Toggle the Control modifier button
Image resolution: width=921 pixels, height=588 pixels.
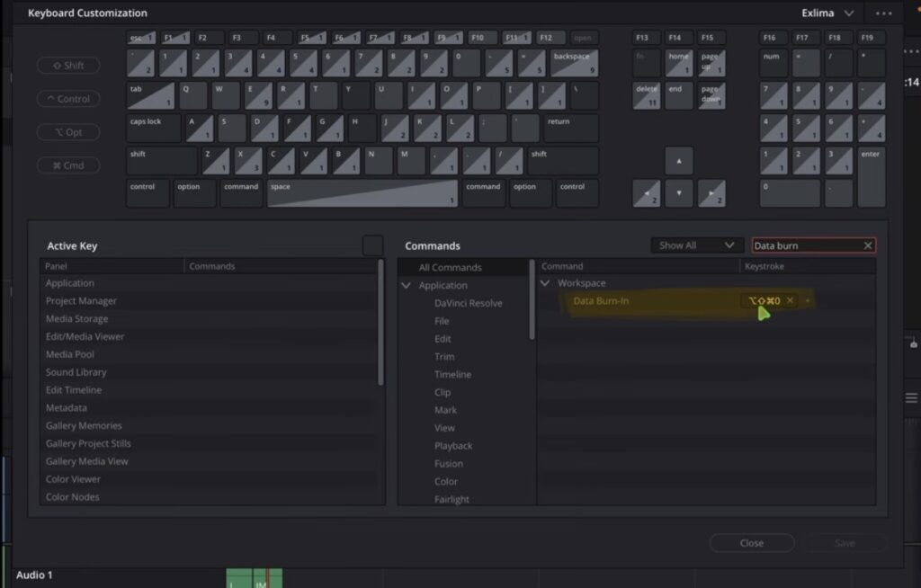click(x=68, y=99)
